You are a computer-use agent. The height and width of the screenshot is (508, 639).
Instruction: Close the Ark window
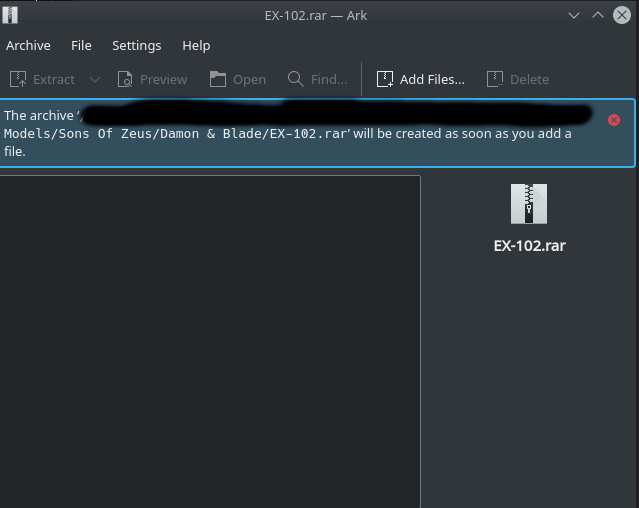[622, 15]
